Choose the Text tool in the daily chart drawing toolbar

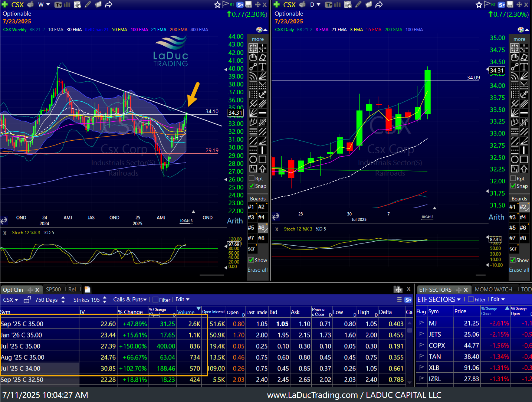pos(524,66)
